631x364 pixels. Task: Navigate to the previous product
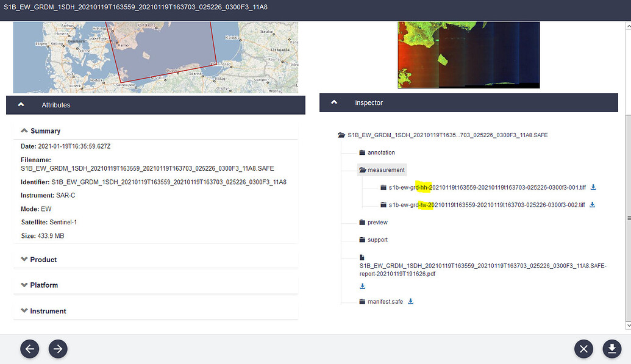(29, 349)
